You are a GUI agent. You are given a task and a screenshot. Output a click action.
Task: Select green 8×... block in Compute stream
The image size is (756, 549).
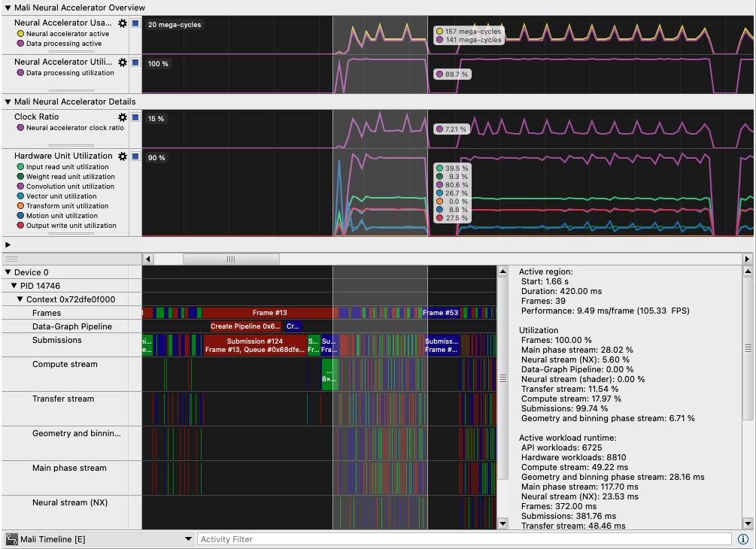click(329, 375)
